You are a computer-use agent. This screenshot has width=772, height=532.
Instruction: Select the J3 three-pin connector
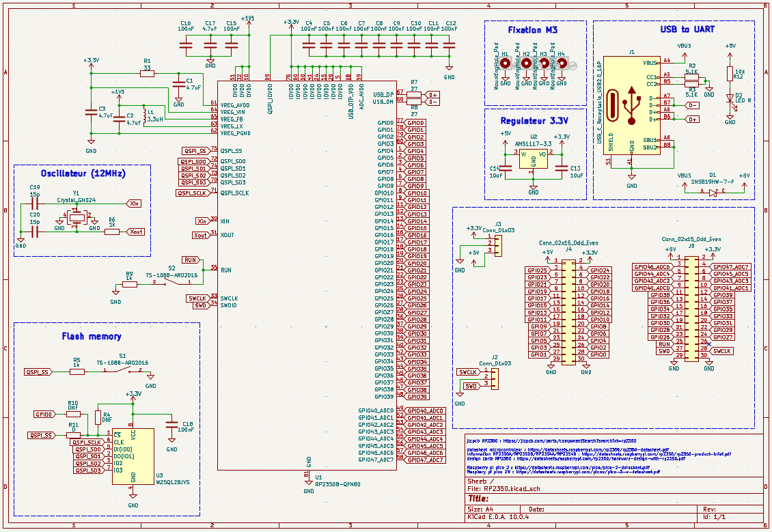click(498, 245)
